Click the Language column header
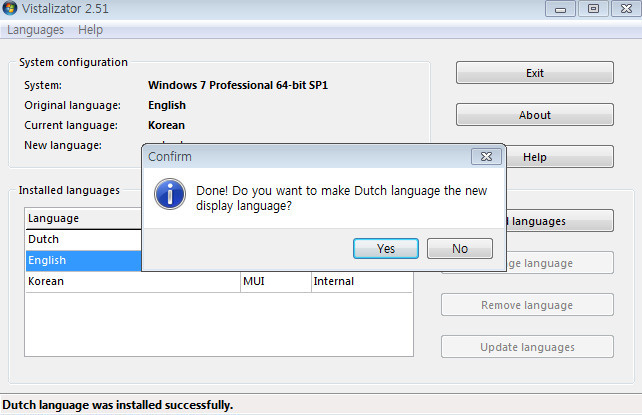642x415 pixels. coord(84,219)
